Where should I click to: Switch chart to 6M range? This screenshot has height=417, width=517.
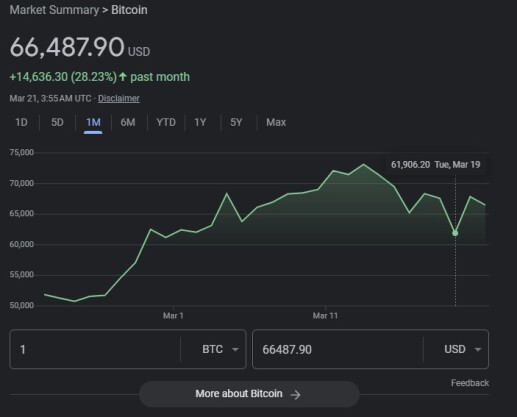[x=128, y=122]
